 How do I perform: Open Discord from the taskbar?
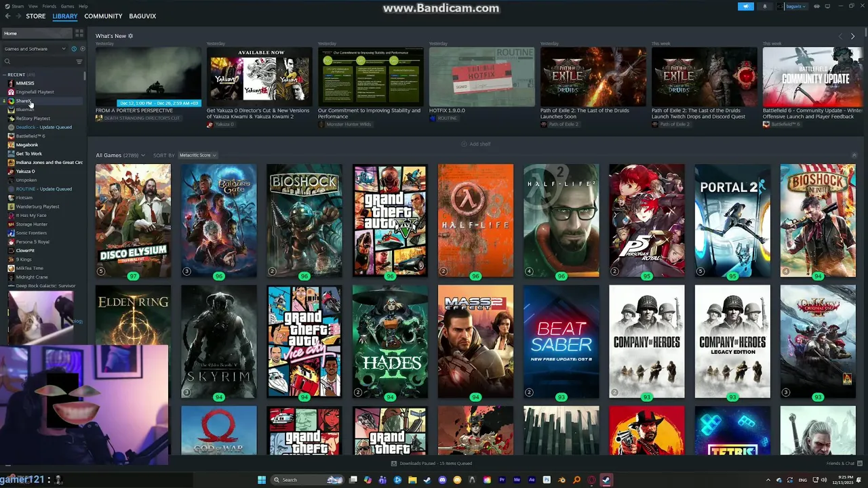click(x=442, y=480)
